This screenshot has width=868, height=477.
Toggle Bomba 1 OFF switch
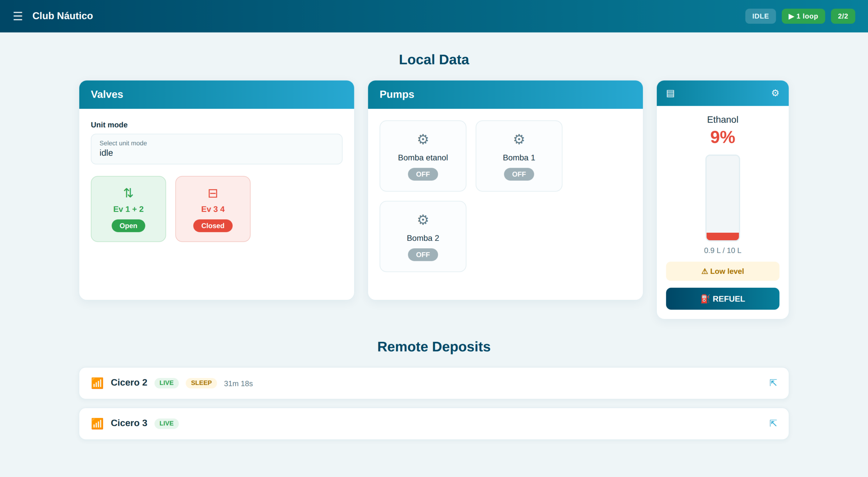[x=519, y=174]
